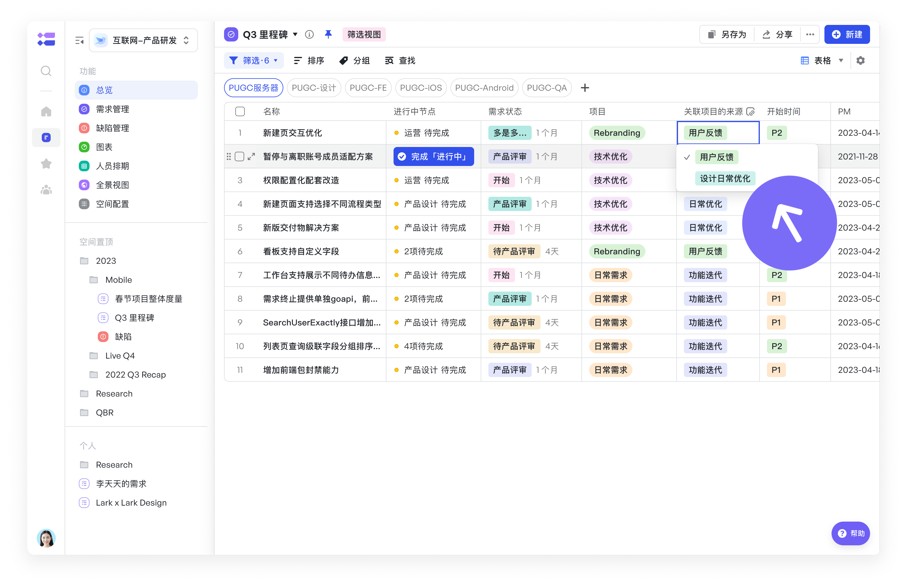Image resolution: width=908 pixels, height=588 pixels.
Task: Click the 新建 button
Action: [x=847, y=35]
